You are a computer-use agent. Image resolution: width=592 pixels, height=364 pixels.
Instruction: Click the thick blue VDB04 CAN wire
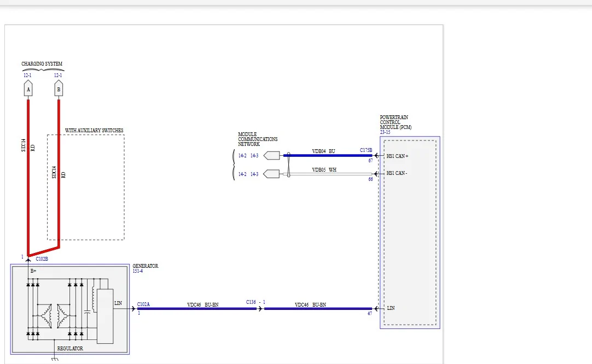tap(328, 155)
